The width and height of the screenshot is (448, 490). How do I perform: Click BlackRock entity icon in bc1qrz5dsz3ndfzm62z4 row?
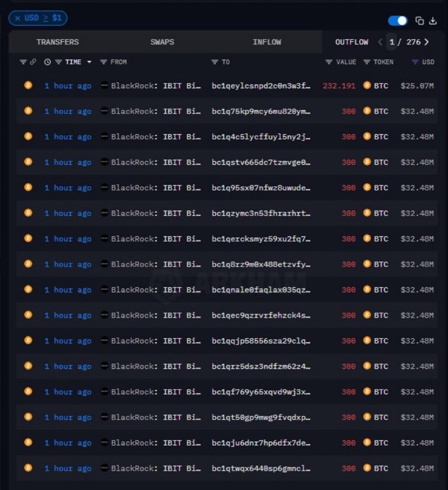105,366
